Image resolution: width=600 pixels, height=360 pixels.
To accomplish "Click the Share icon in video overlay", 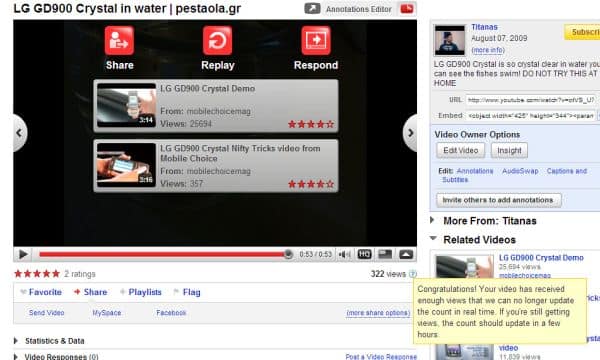I will [x=119, y=41].
